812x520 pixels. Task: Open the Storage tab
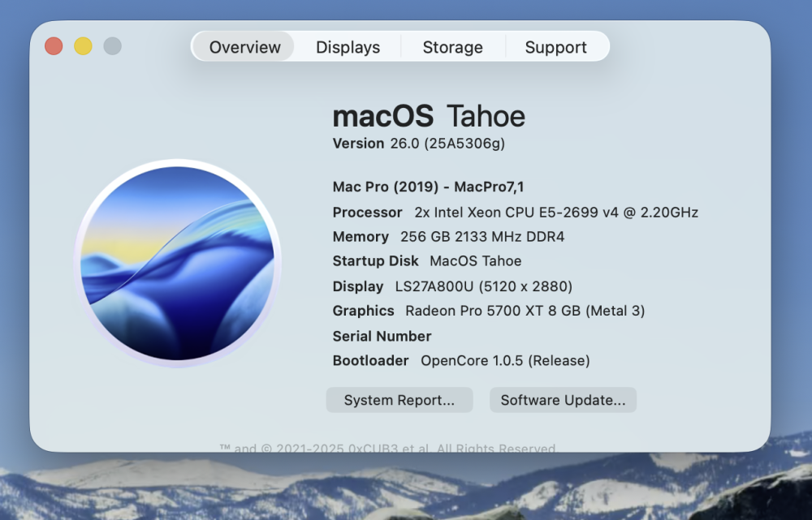click(452, 46)
